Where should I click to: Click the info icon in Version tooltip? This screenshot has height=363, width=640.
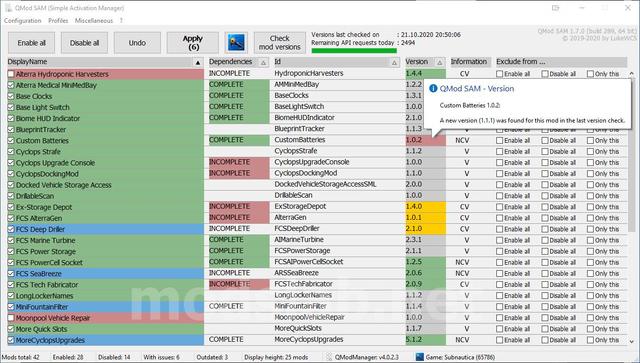[433, 89]
